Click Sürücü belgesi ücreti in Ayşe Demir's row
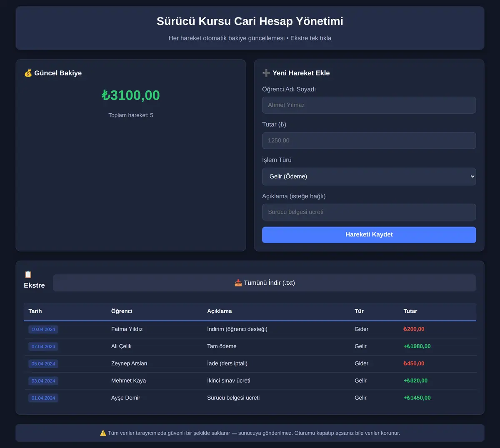 coord(233,398)
